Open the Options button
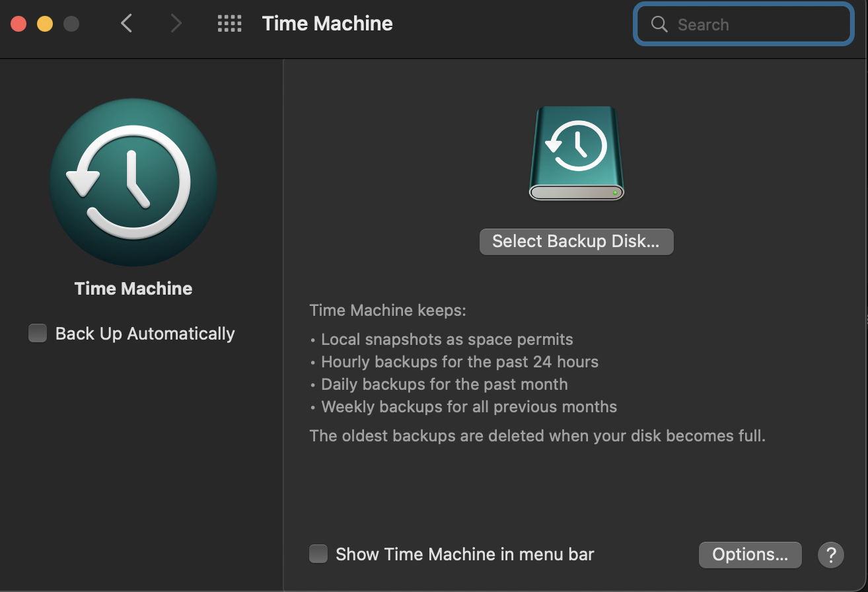The image size is (868, 592). click(750, 554)
